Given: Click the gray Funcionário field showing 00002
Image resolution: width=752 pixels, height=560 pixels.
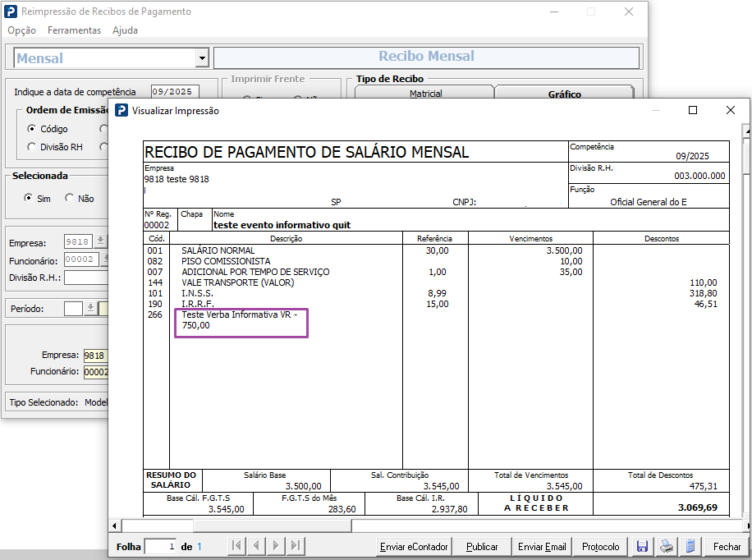Looking at the screenshot, I should pos(81,259).
